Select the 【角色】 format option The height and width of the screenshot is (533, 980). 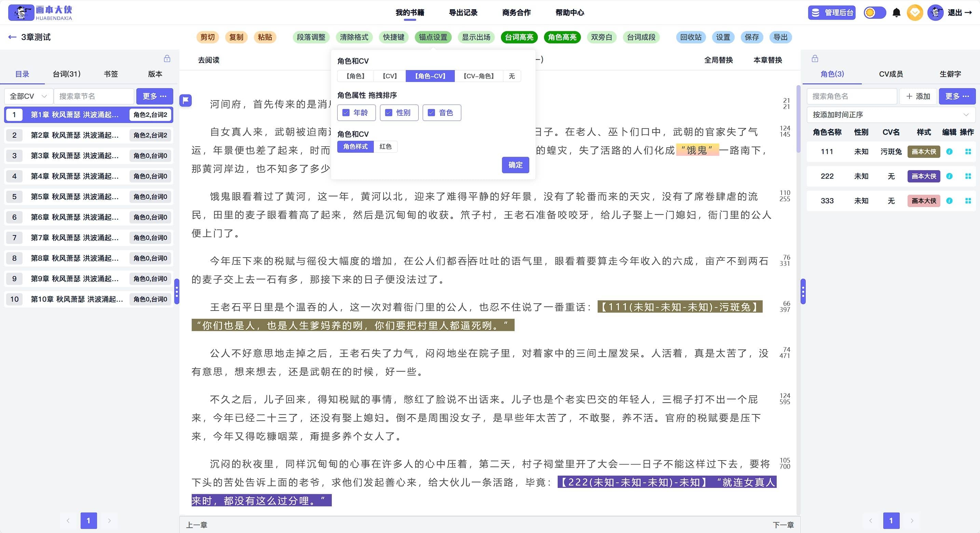pyautogui.click(x=355, y=76)
